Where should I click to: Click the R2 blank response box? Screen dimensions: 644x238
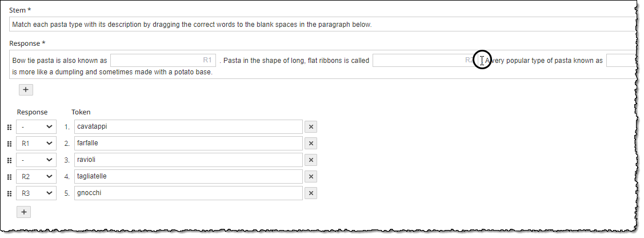tap(425, 61)
